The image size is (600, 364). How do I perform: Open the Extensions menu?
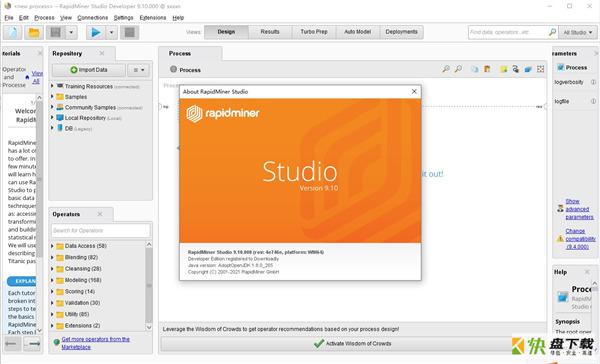click(x=153, y=18)
